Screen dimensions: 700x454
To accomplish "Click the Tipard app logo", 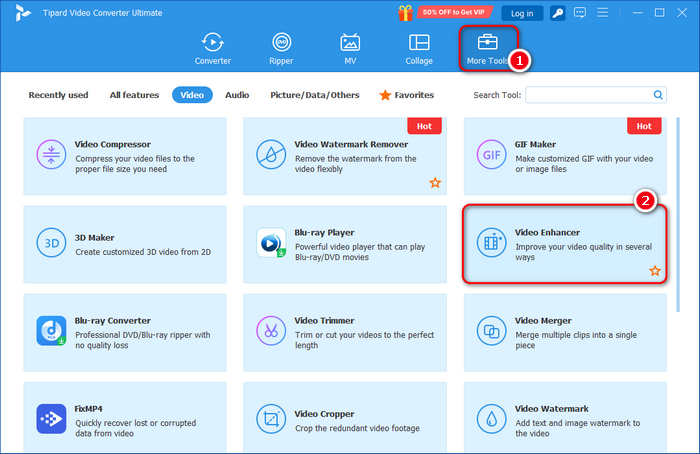I will pos(22,13).
